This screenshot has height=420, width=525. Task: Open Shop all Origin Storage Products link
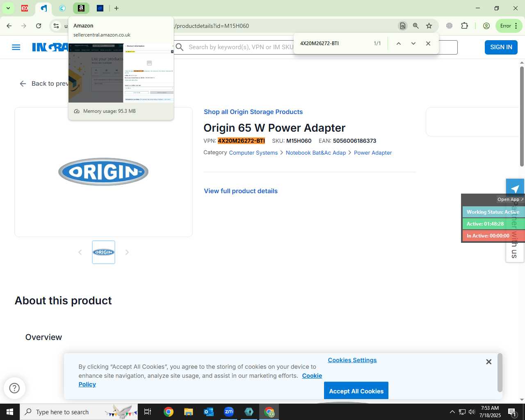(253, 112)
